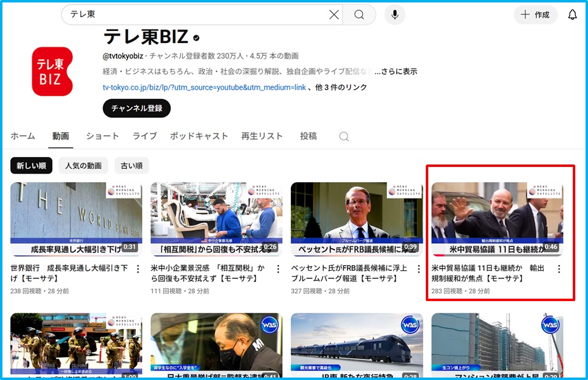Open the 再生リスト tab
This screenshot has height=380, width=588.
coord(262,136)
